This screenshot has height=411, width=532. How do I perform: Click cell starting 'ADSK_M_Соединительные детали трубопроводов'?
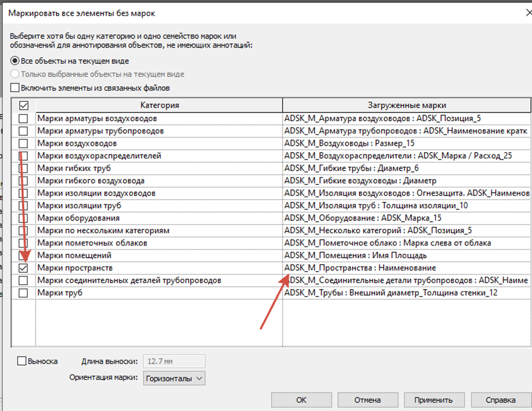tap(407, 280)
